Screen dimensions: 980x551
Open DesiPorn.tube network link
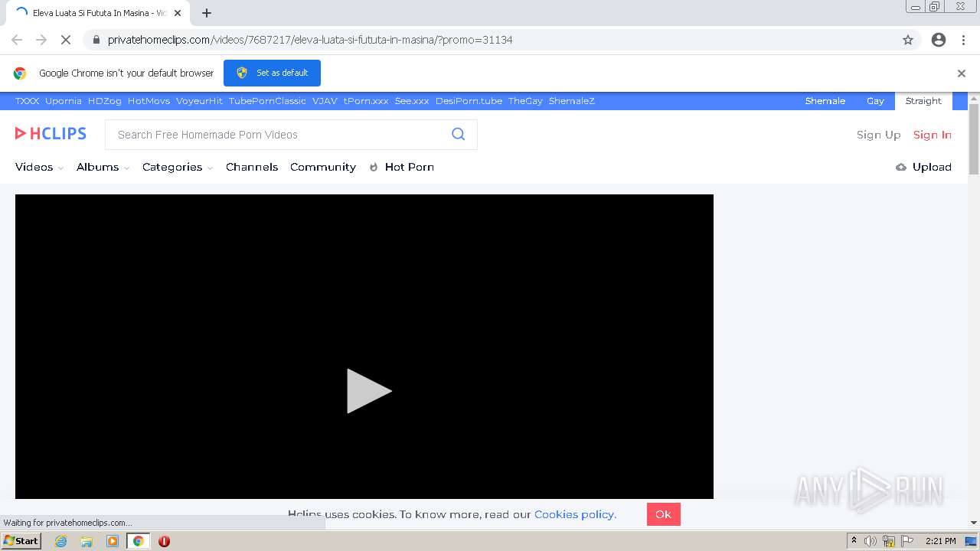coord(469,101)
